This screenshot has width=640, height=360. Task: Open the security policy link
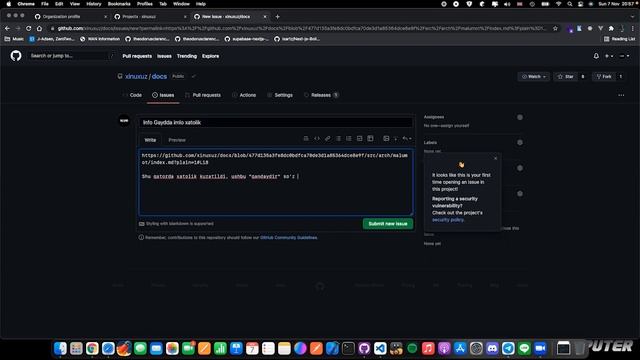click(448, 220)
